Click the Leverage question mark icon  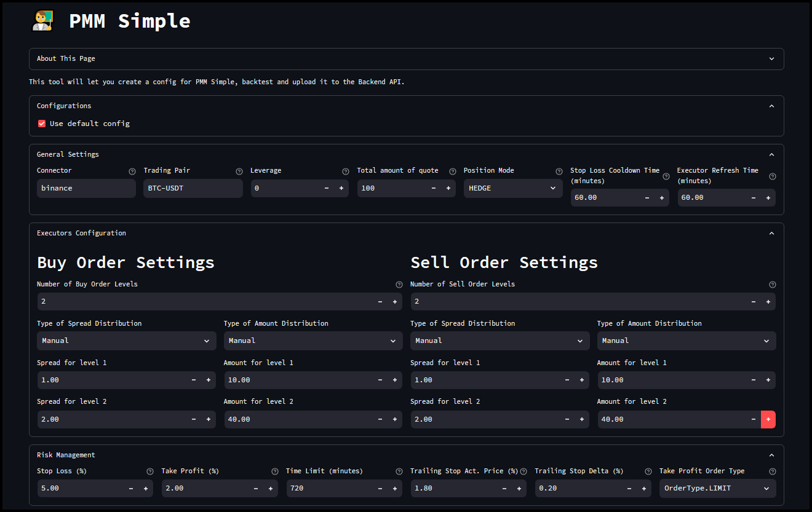pyautogui.click(x=345, y=171)
